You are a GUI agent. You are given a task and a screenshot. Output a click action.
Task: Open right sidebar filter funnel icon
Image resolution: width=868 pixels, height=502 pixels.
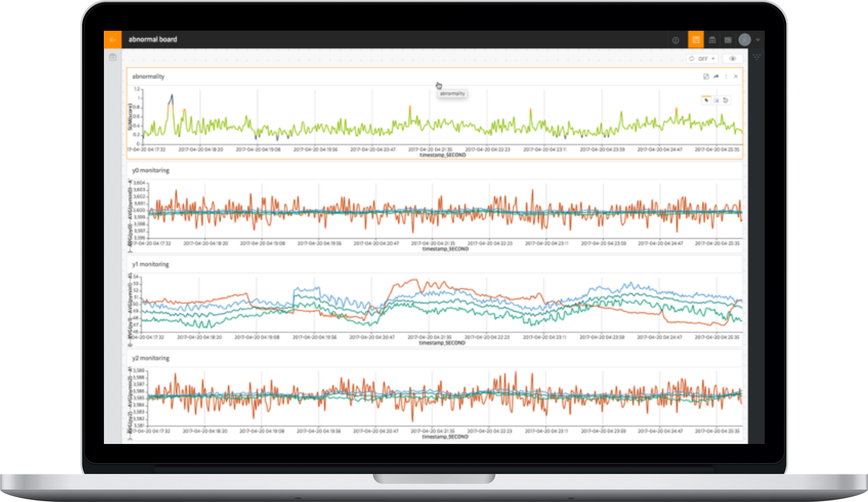point(756,57)
